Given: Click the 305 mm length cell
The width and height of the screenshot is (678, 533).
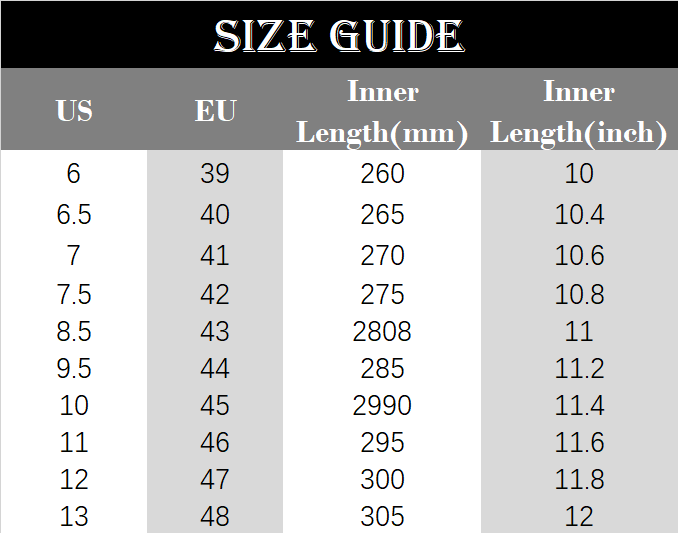Looking at the screenshot, I should pos(382,516).
